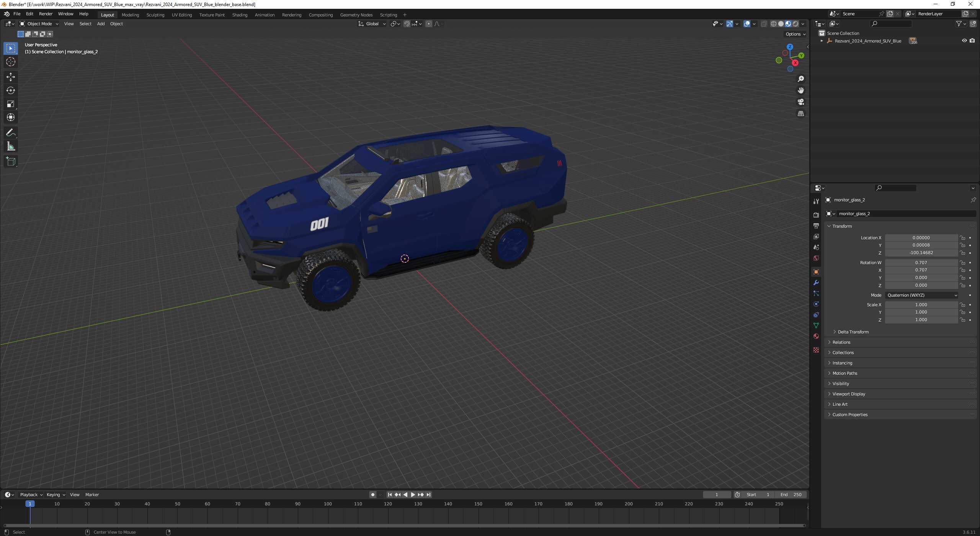Open the Material properties tab

[816, 336]
